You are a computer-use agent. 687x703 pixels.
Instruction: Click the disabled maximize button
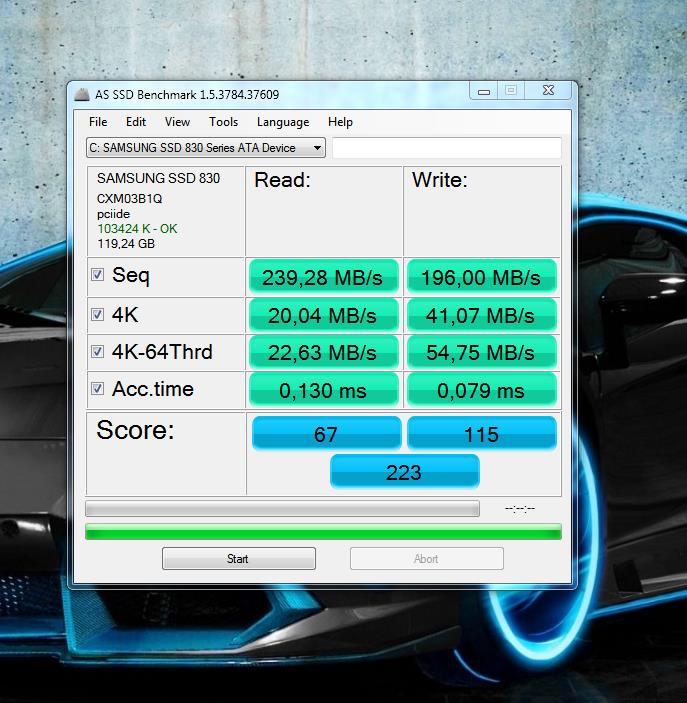510,91
